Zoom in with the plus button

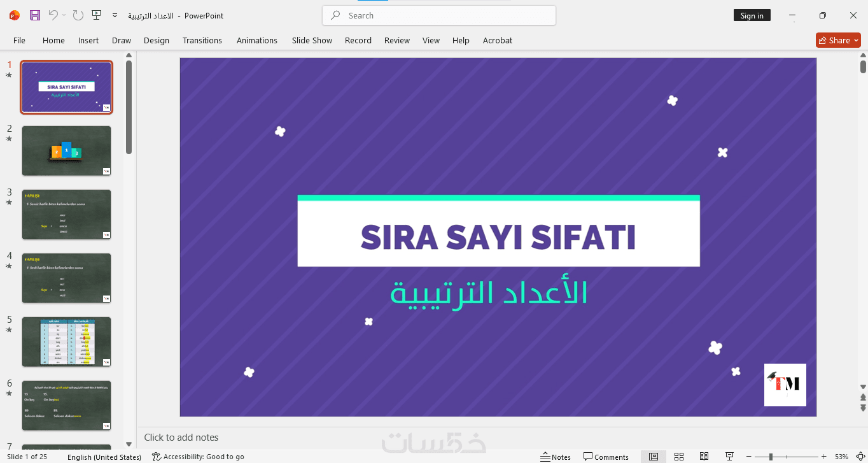(823, 457)
